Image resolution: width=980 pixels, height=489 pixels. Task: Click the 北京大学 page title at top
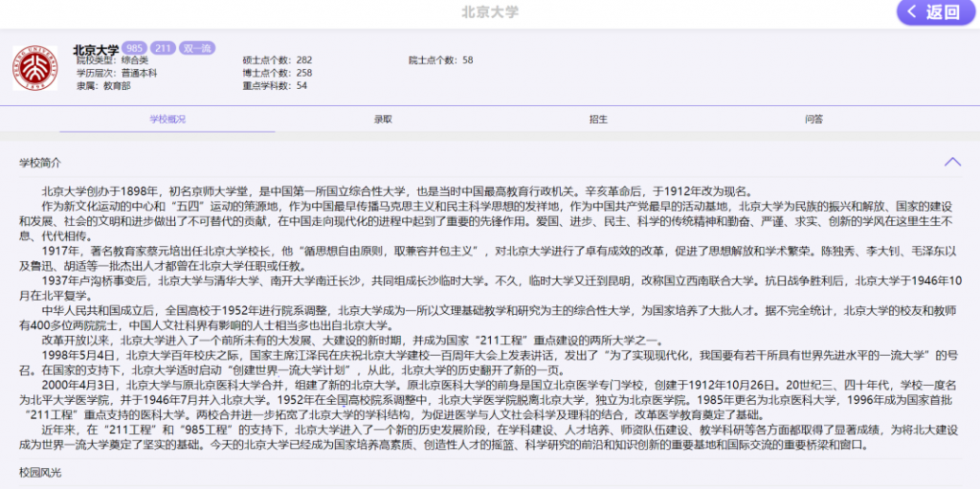490,11
